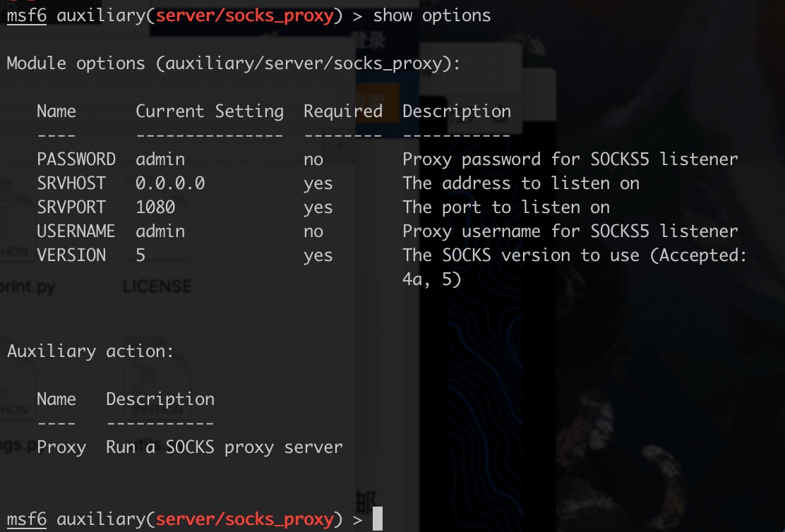Screen dimensions: 785x532
Task: Click 'The SOCKS version to use' description
Action: [521, 255]
